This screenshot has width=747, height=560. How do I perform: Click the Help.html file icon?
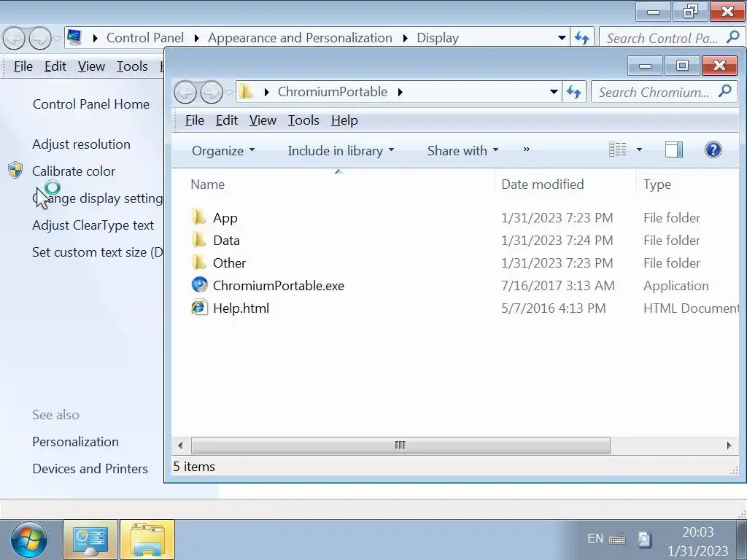click(200, 308)
